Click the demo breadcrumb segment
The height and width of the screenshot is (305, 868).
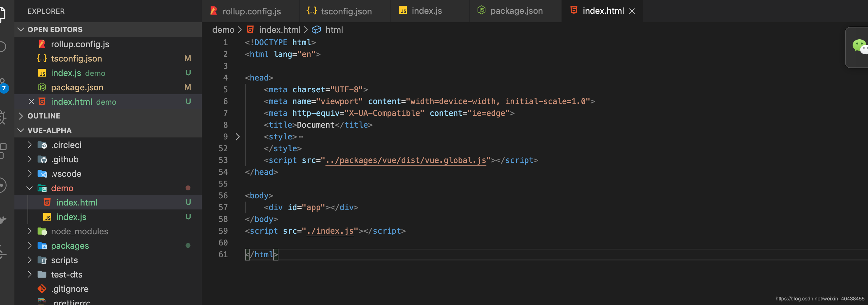[223, 30]
